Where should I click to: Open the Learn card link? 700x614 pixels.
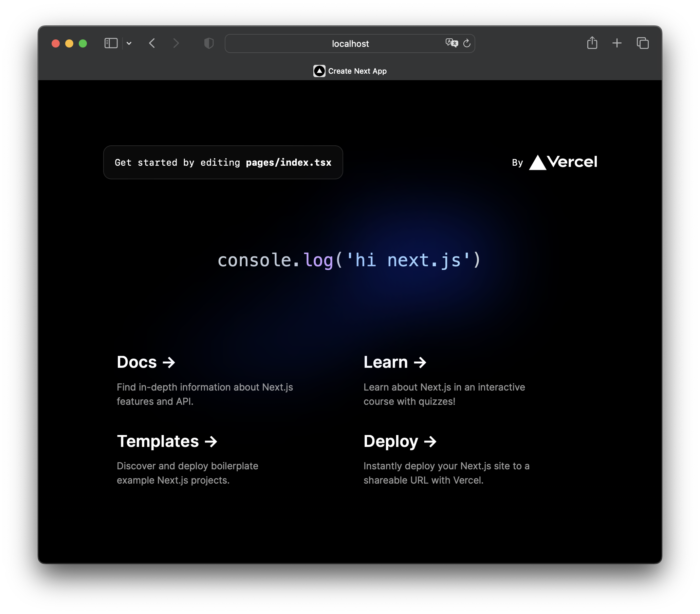394,362
